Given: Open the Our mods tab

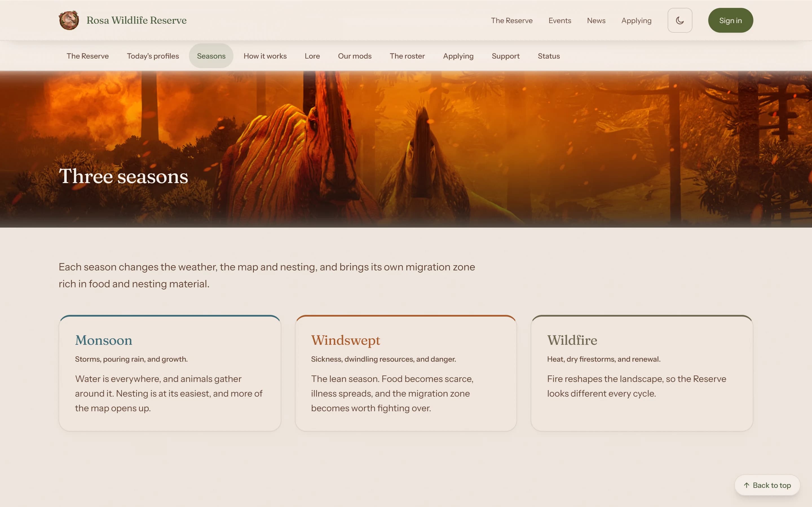Looking at the screenshot, I should (x=355, y=56).
